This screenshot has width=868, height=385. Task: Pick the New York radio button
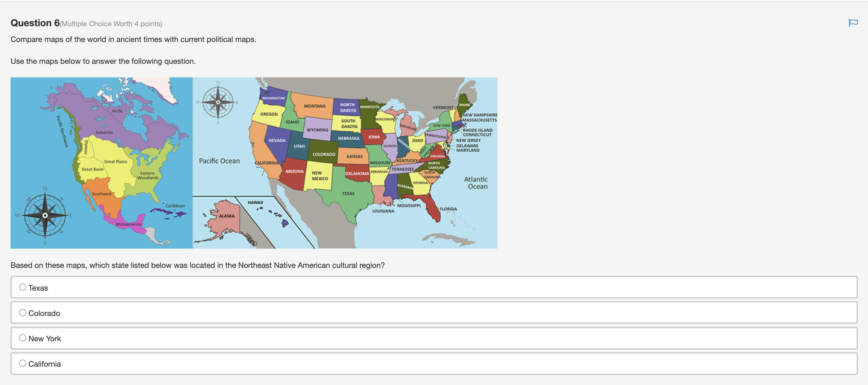point(23,338)
